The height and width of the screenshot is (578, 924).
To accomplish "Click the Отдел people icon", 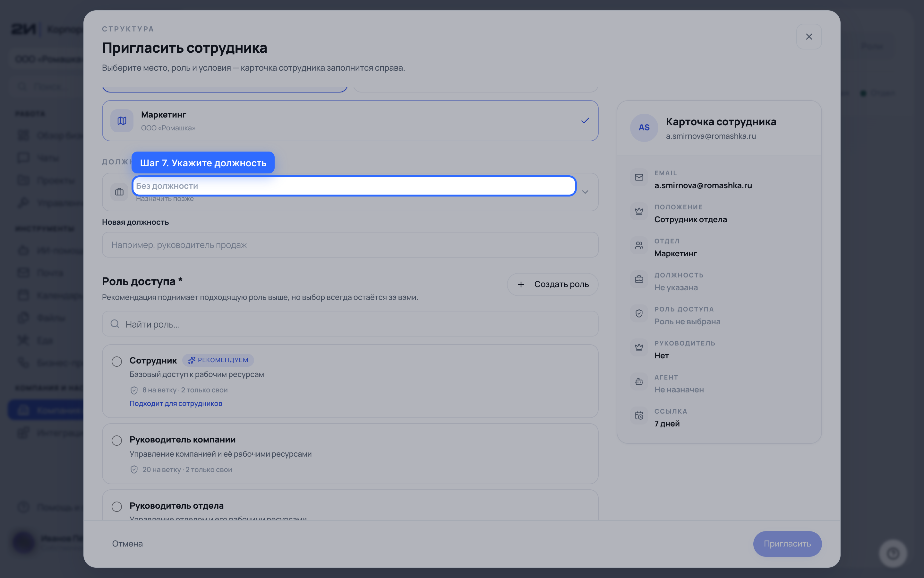I will [x=639, y=245].
